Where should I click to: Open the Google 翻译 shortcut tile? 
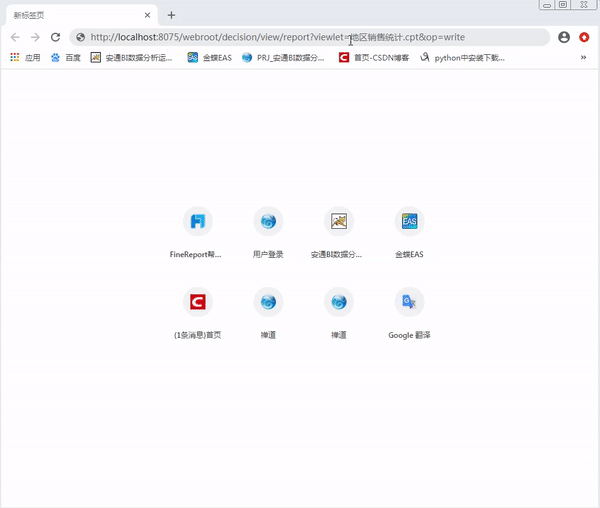pyautogui.click(x=409, y=314)
